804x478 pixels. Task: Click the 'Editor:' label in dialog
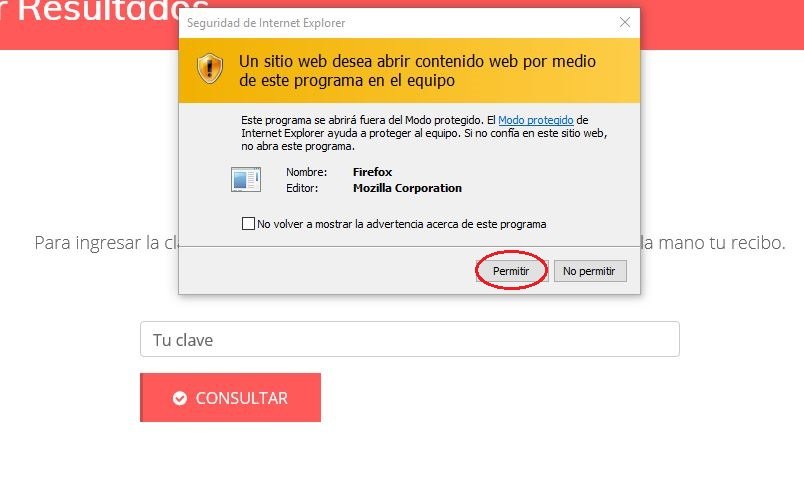[302, 188]
